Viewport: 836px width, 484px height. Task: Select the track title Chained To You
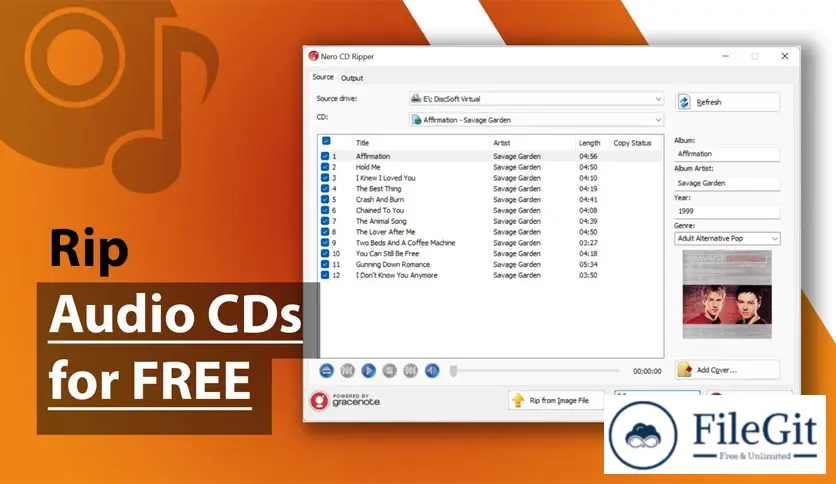[380, 210]
